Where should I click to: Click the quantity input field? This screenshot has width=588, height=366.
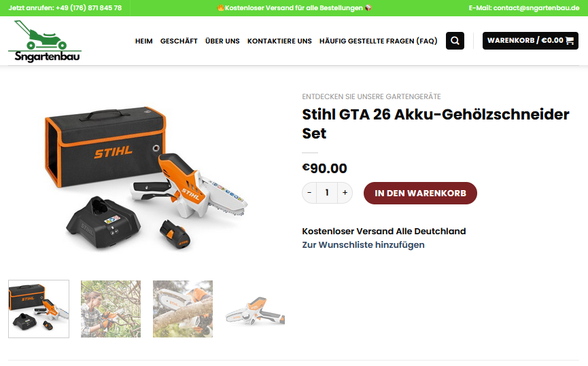click(x=327, y=193)
